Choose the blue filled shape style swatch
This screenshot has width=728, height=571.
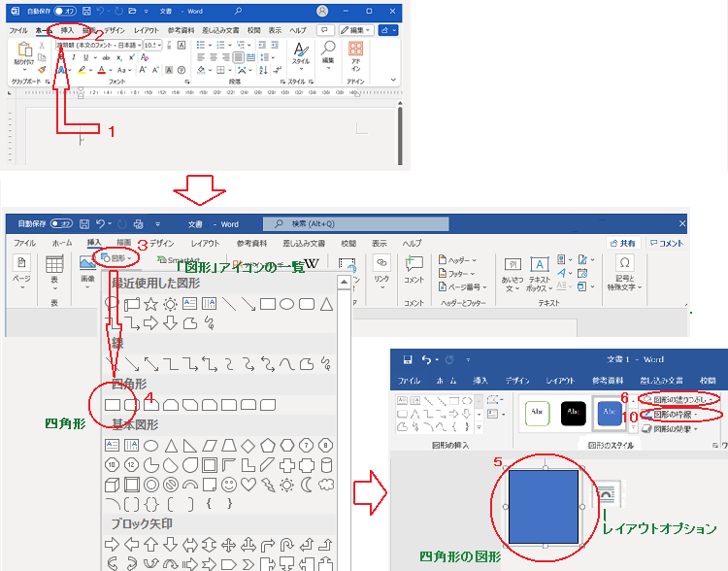tap(609, 412)
